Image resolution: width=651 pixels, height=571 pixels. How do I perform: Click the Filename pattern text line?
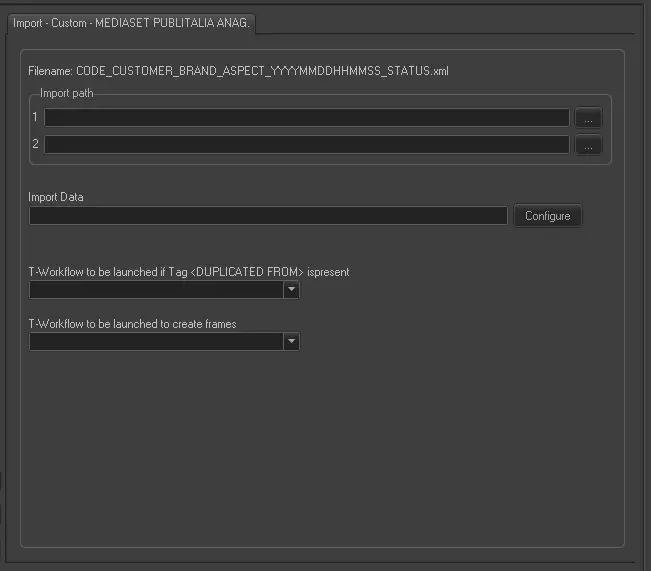[x=239, y=72]
